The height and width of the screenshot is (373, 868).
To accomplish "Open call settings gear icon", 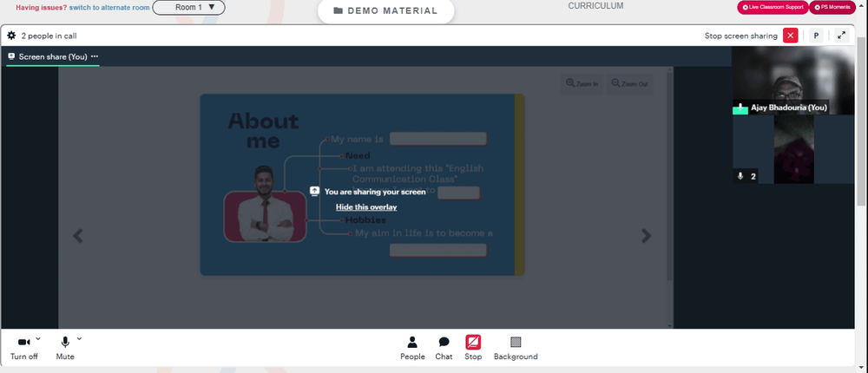I will pyautogui.click(x=11, y=36).
